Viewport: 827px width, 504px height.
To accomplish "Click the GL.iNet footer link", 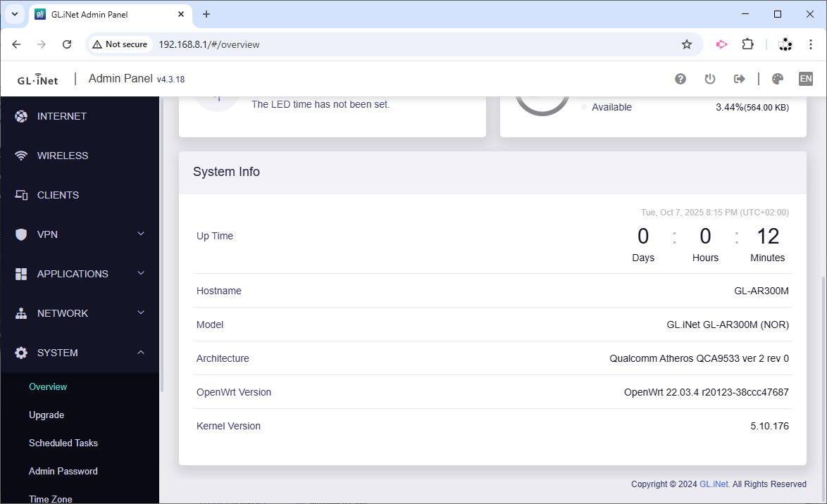I will coord(714,484).
